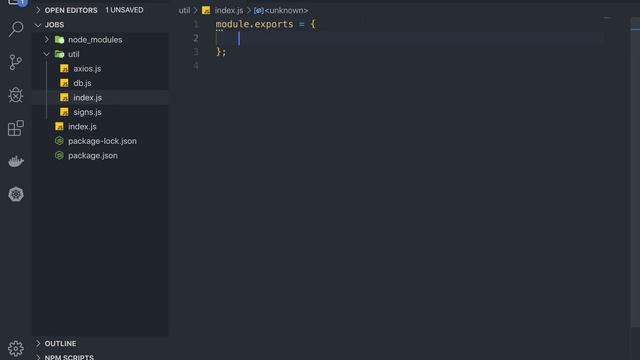Open the Search view icon

(x=16, y=29)
